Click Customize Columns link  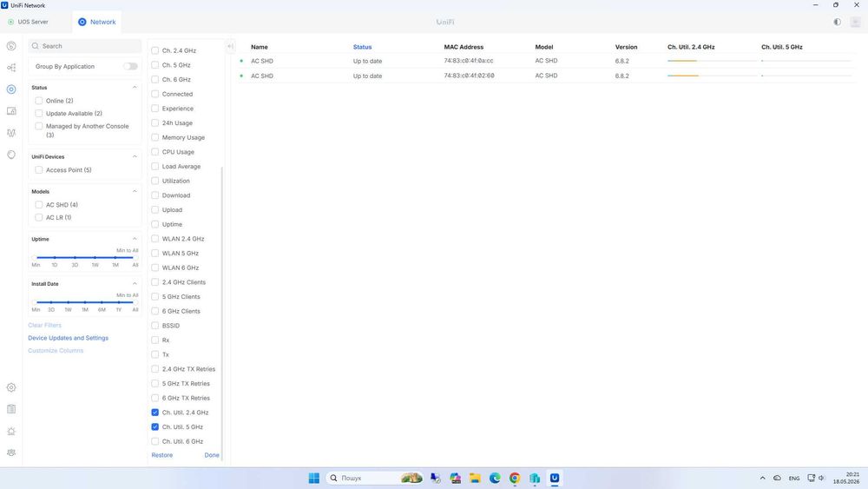point(56,351)
